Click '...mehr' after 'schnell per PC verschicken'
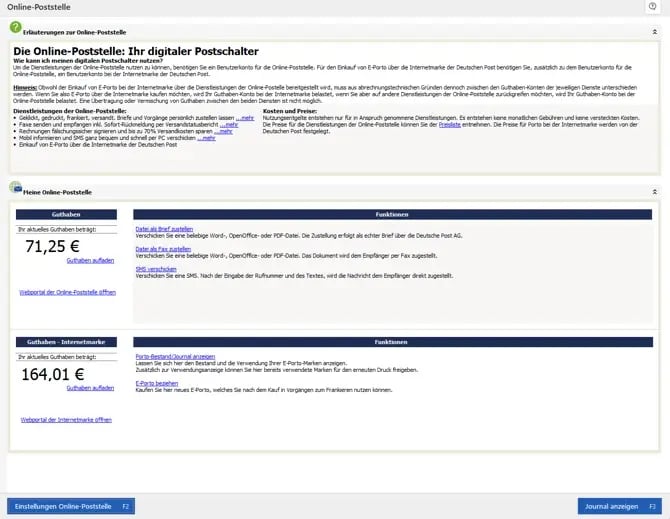The image size is (670, 519). point(207,138)
